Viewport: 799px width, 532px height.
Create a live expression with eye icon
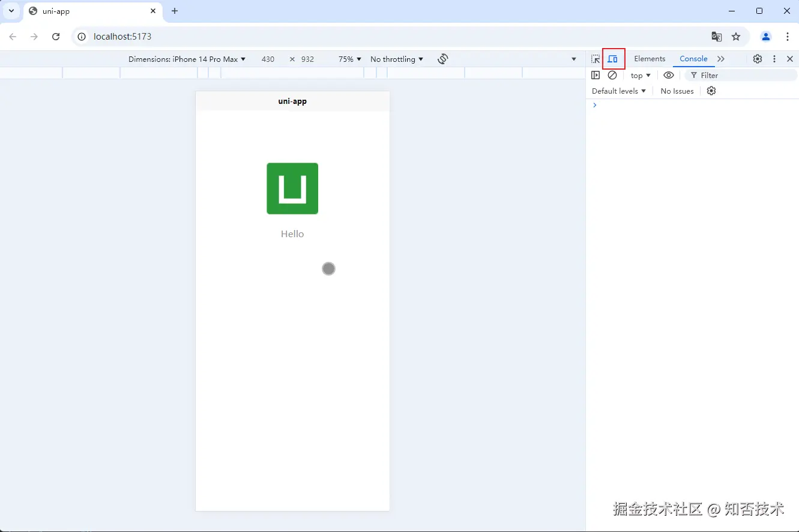point(669,75)
